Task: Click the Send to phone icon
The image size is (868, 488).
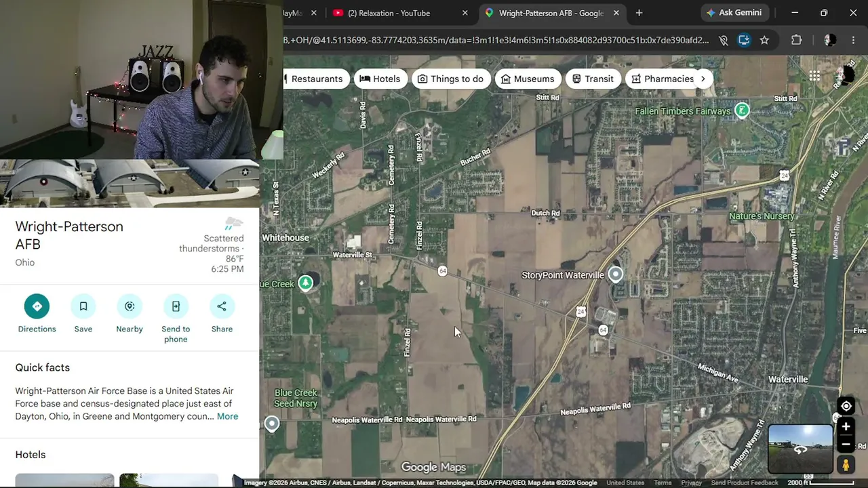Action: (176, 306)
